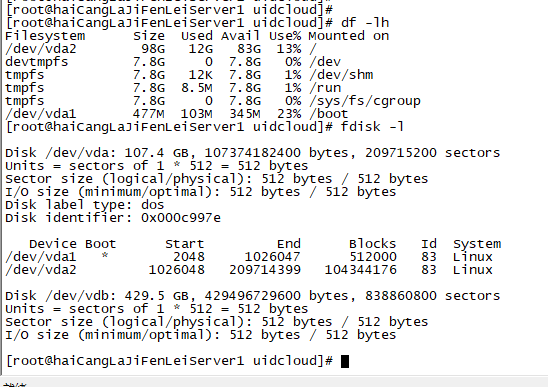The width and height of the screenshot is (548, 387).
Task: Click the 104344176 blocks value
Action: click(361, 270)
